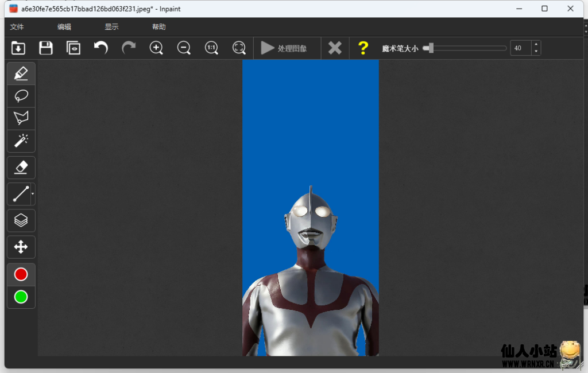The width and height of the screenshot is (588, 373).
Task: Select the Eraser tool
Action: 21,167
